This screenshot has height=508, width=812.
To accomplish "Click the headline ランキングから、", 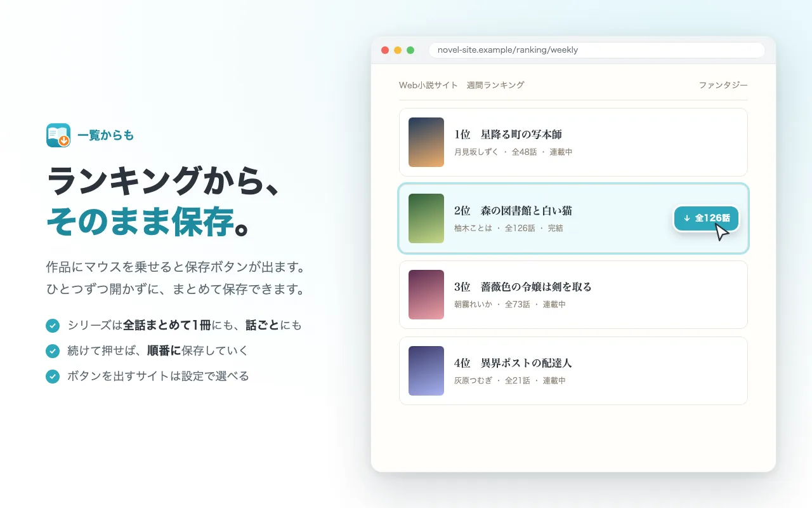I will 163,182.
